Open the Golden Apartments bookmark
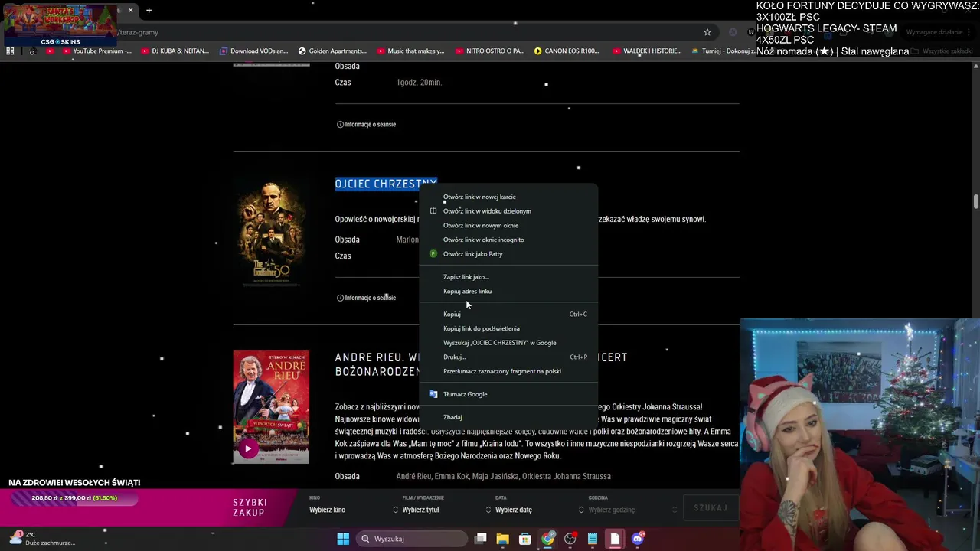 332,51
